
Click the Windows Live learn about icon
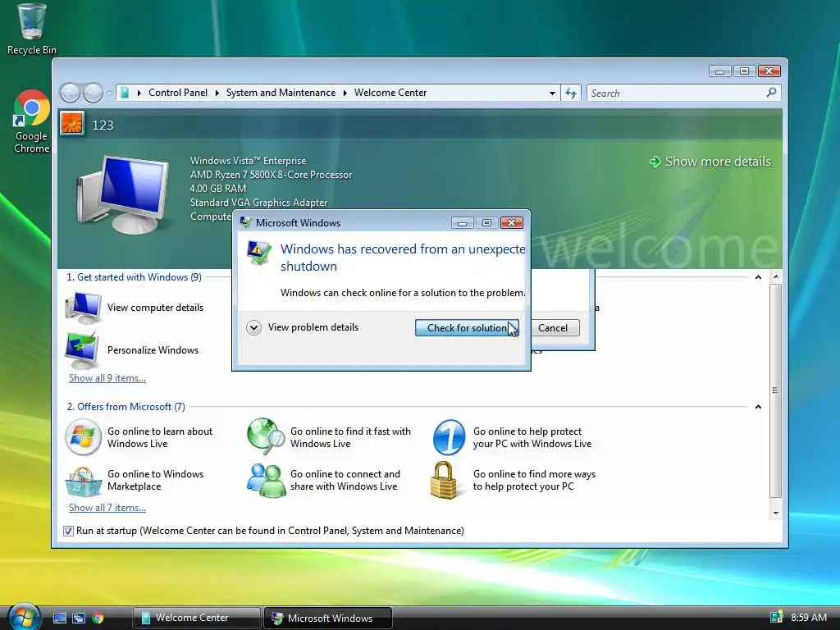point(83,437)
